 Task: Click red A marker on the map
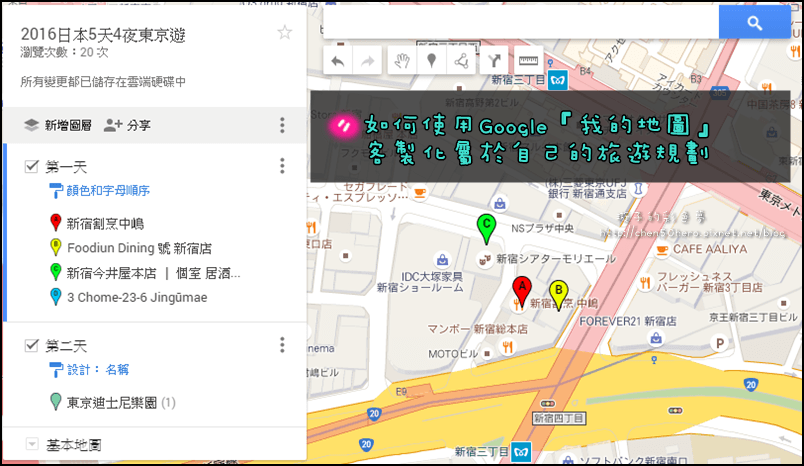(522, 292)
